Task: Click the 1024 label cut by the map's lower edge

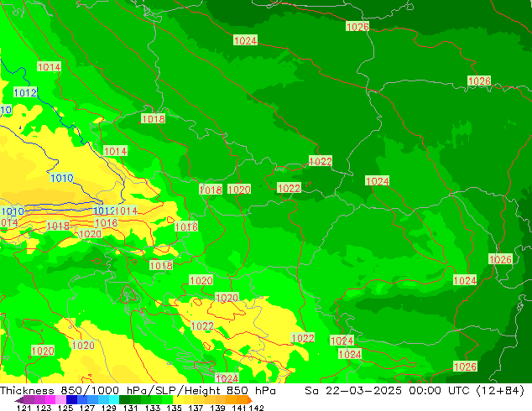Action: 227,378
